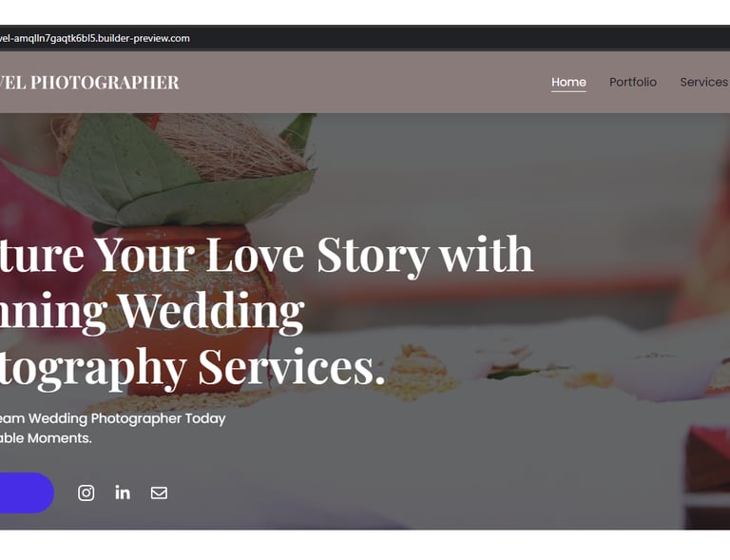Click the 'able Moments.' subtext line
This screenshot has height=560, width=730.
tap(46, 438)
